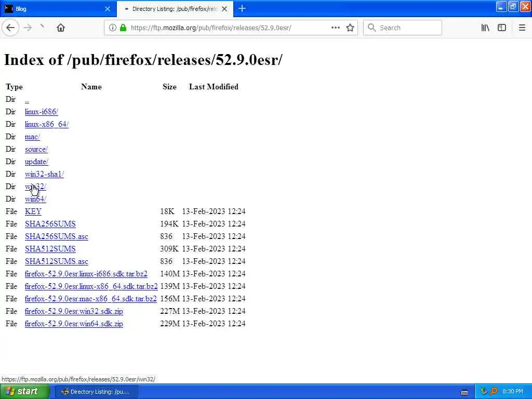Open the Library bookmarks and history icon
Viewport: 532px width, 399px height.
(x=485, y=28)
